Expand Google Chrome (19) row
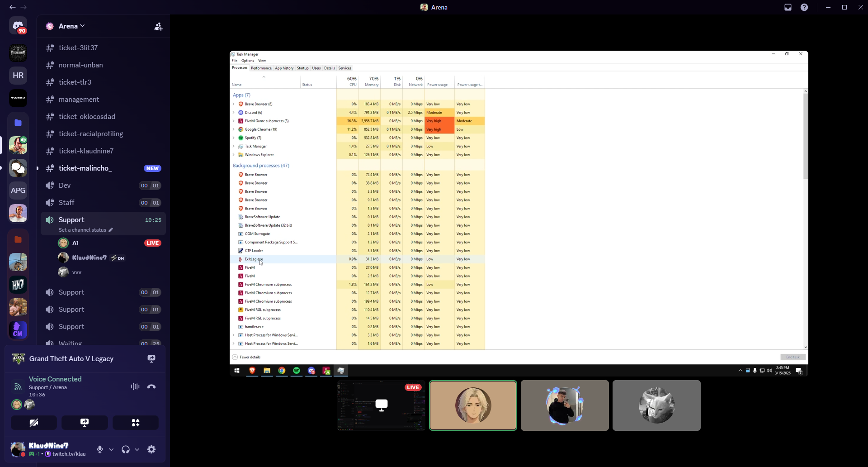 (234, 129)
